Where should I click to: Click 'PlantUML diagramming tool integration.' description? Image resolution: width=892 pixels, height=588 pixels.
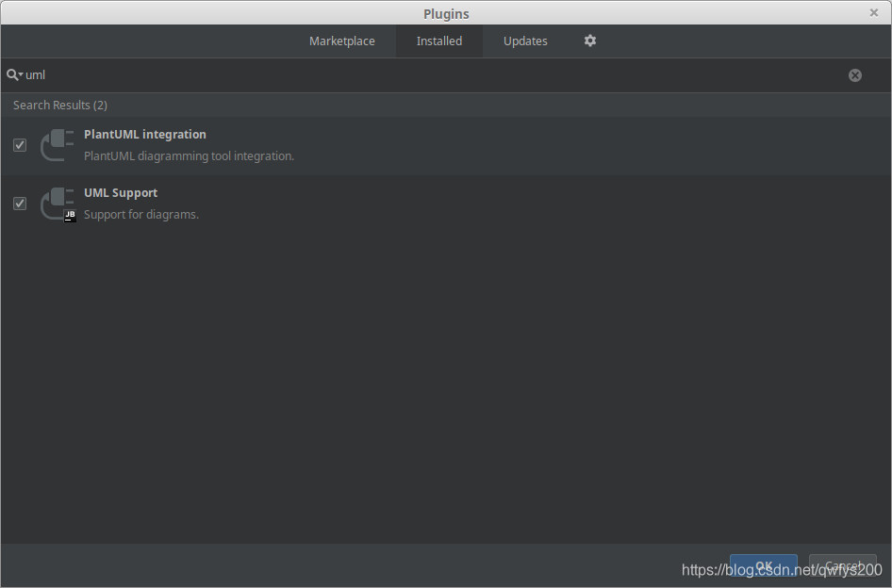pyautogui.click(x=189, y=155)
